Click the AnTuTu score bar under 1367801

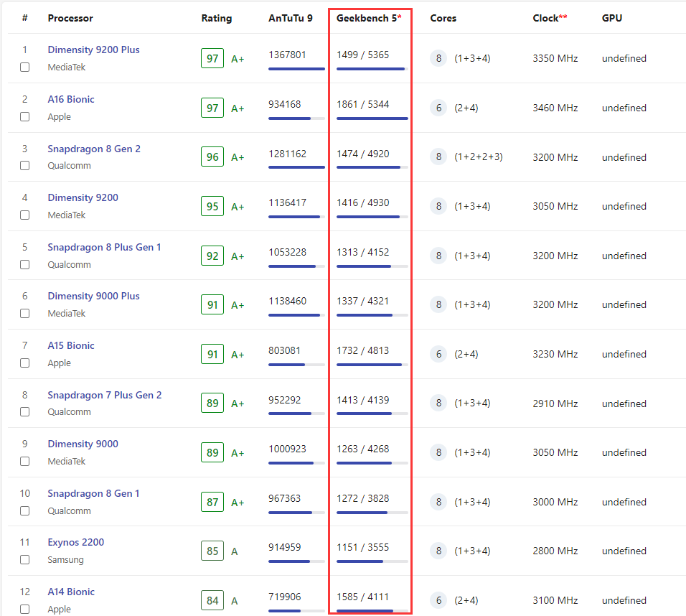(296, 69)
